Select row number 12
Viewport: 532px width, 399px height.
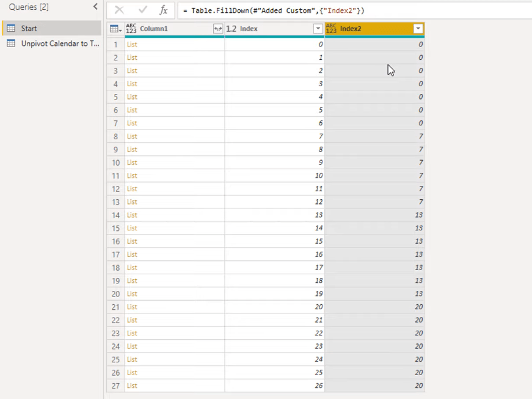115,189
